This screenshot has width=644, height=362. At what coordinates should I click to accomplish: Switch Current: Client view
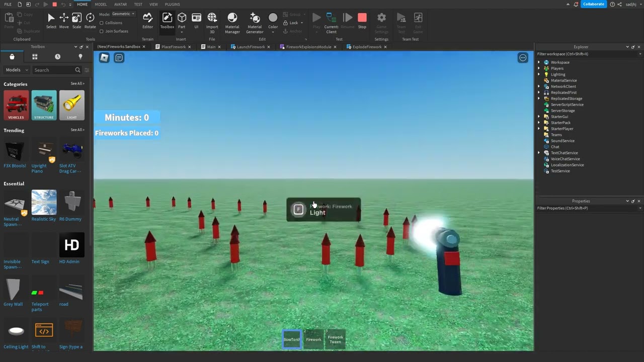[x=331, y=23]
